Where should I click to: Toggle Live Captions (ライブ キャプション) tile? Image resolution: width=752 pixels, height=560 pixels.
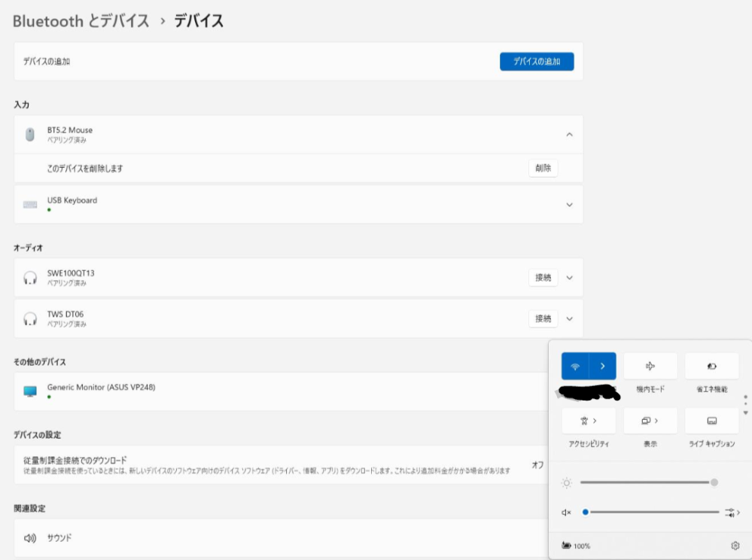pos(711,421)
